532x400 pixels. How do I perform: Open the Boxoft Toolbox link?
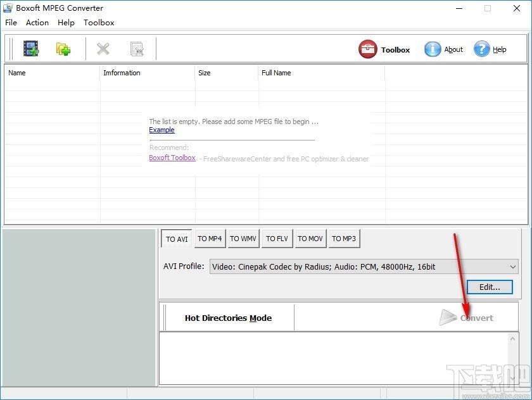[x=172, y=158]
